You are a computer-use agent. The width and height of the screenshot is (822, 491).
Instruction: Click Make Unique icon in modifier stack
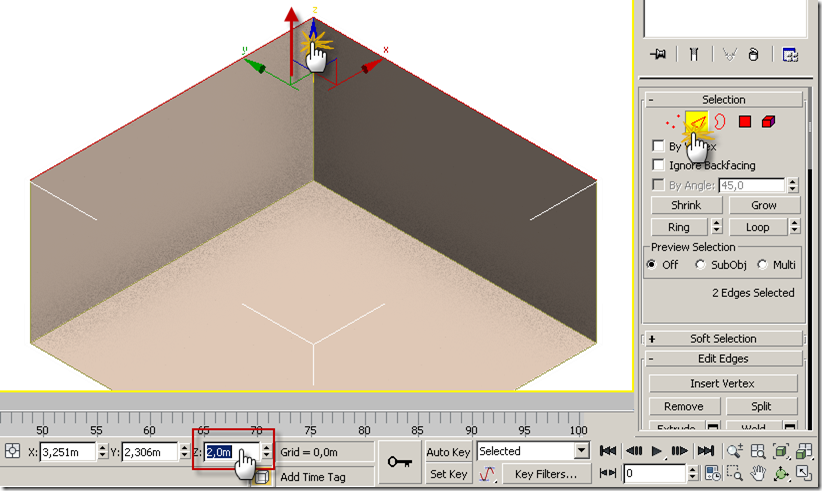(x=729, y=54)
